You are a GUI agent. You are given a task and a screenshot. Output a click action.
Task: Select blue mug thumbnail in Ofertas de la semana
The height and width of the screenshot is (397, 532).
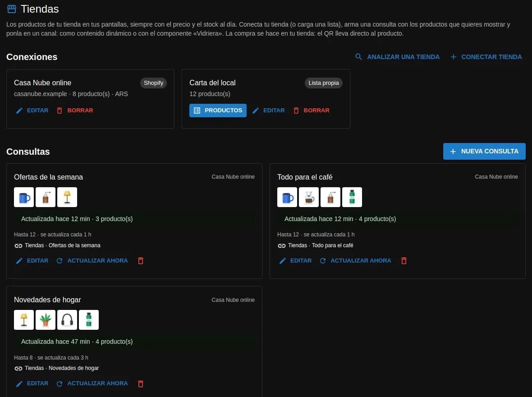tap(24, 197)
